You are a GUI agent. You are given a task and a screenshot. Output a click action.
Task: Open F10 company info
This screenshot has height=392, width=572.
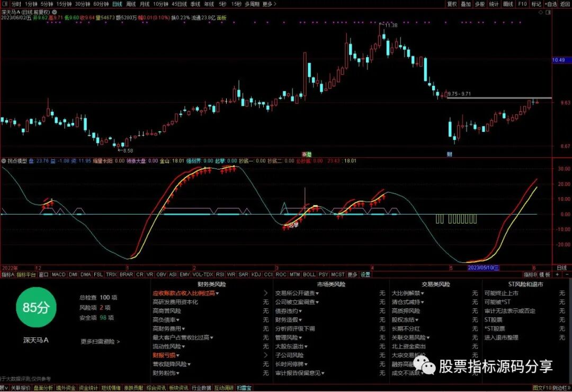[x=522, y=4]
